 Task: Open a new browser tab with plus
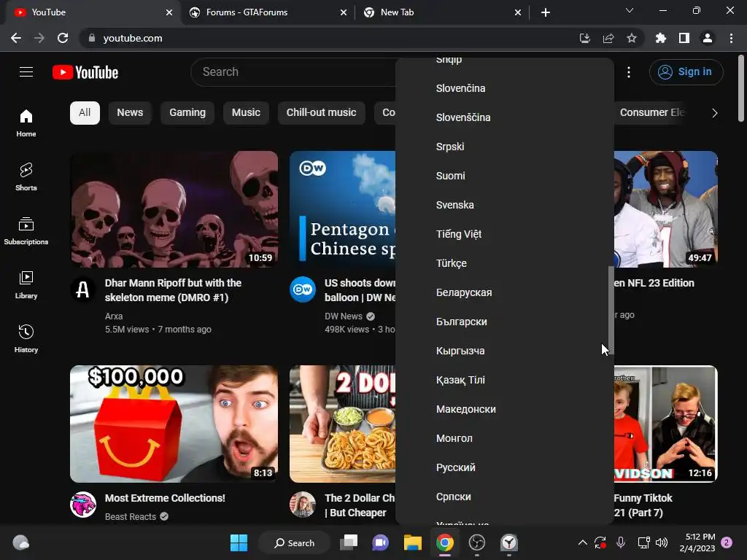(x=546, y=12)
